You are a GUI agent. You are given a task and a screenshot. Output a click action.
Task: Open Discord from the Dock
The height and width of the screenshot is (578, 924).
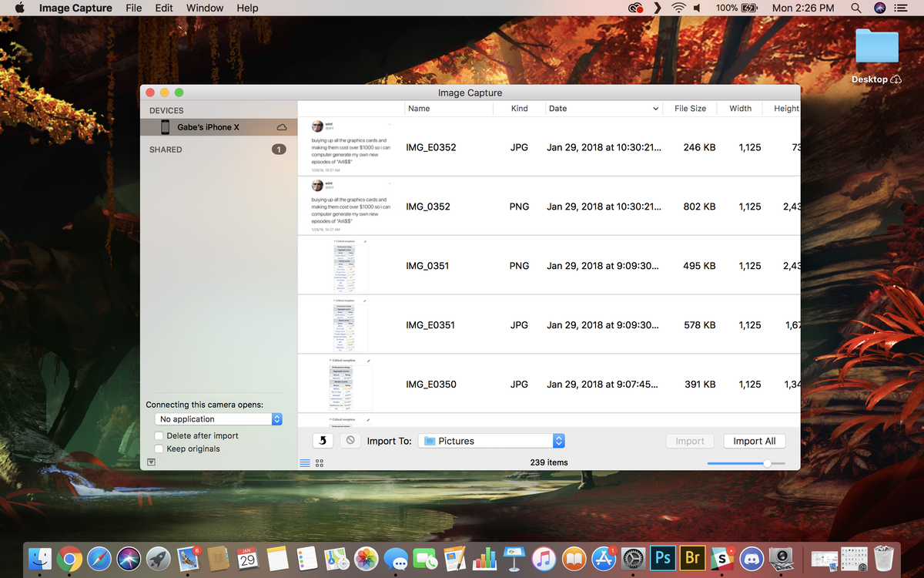(x=752, y=558)
